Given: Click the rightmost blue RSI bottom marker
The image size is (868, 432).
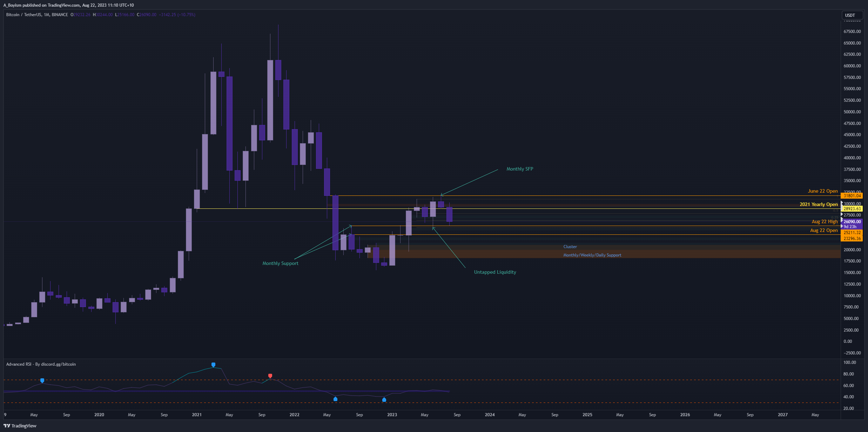Looking at the screenshot, I should point(384,400).
